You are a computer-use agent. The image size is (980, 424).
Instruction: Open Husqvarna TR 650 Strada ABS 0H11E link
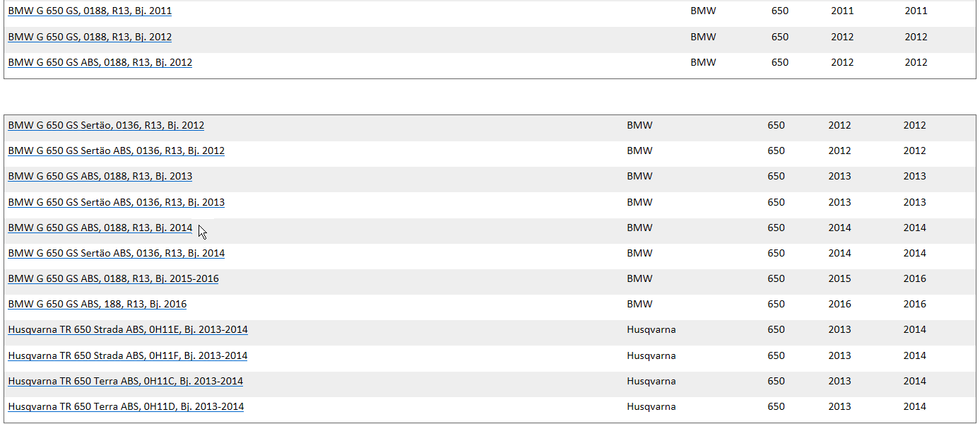(127, 329)
